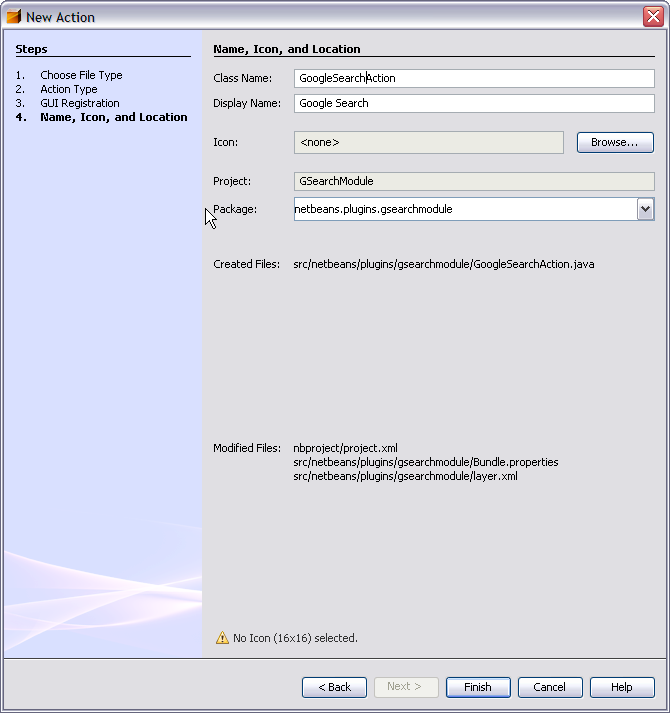Click modified file nbproject/project.xml
Viewport: 670px width, 713px height.
[345, 448]
